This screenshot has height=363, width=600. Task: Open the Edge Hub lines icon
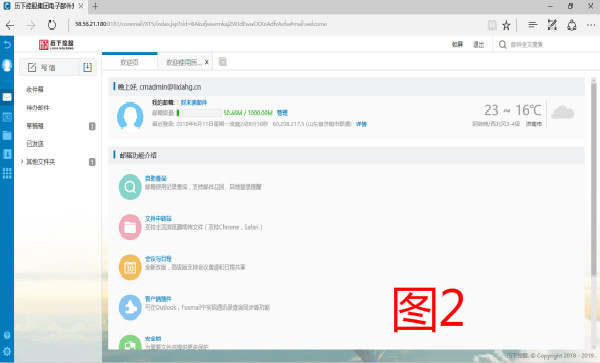click(532, 25)
